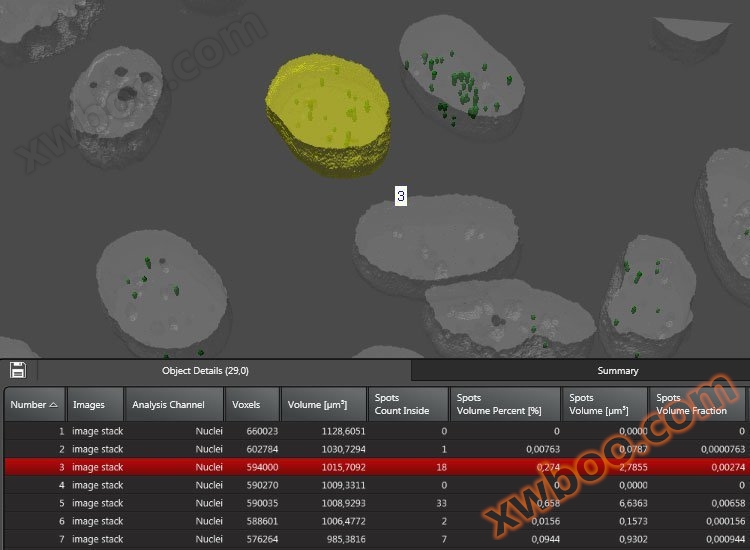Choose row 6 with 588601 voxels
Screen dimensions: 750x550
(300, 521)
